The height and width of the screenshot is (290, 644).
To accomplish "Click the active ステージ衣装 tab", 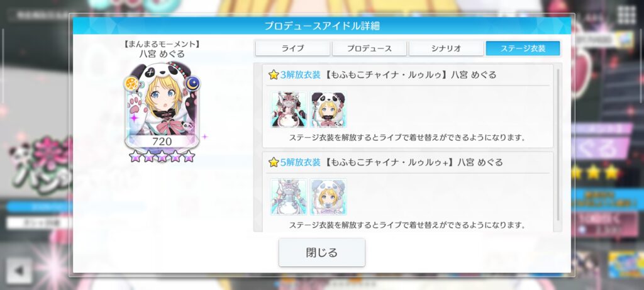I will [x=523, y=48].
